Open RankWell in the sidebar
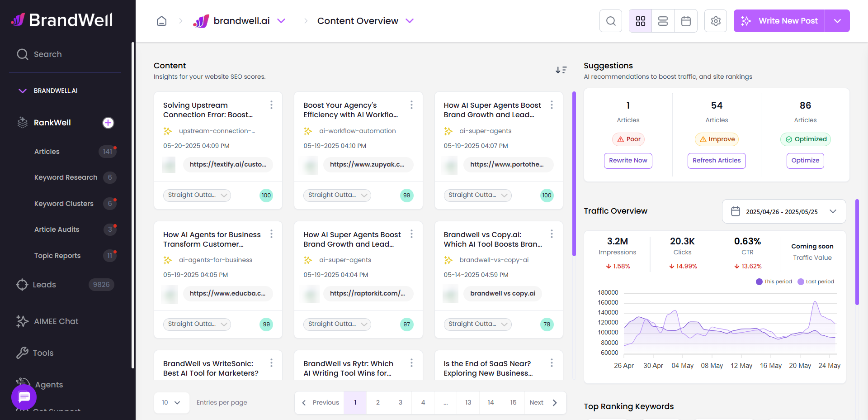This screenshot has width=868, height=420. (52, 123)
